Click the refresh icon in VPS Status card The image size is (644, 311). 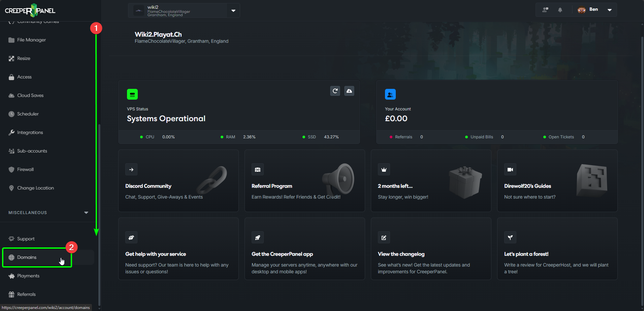pos(335,91)
